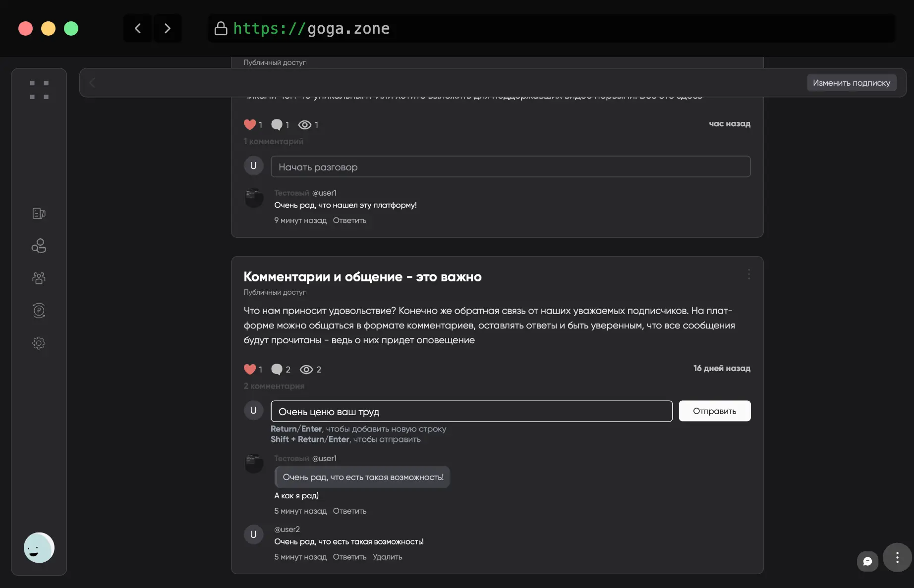Open the community group sidebar icon
914x588 pixels.
click(x=39, y=278)
